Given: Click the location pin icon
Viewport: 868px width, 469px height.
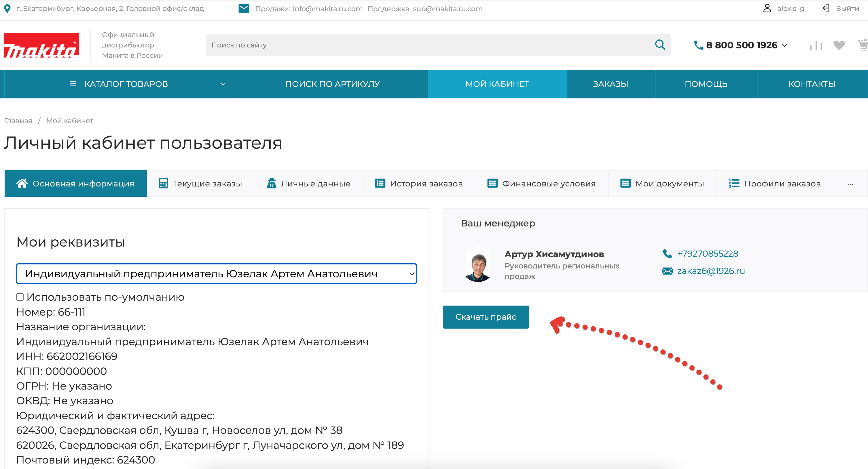Looking at the screenshot, I should click(x=7, y=8).
